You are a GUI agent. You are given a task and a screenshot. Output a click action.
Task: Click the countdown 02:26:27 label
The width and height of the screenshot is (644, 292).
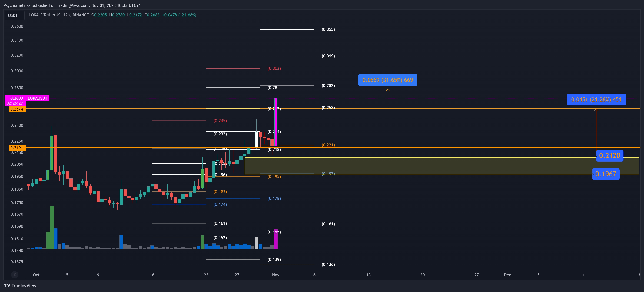coord(15,103)
